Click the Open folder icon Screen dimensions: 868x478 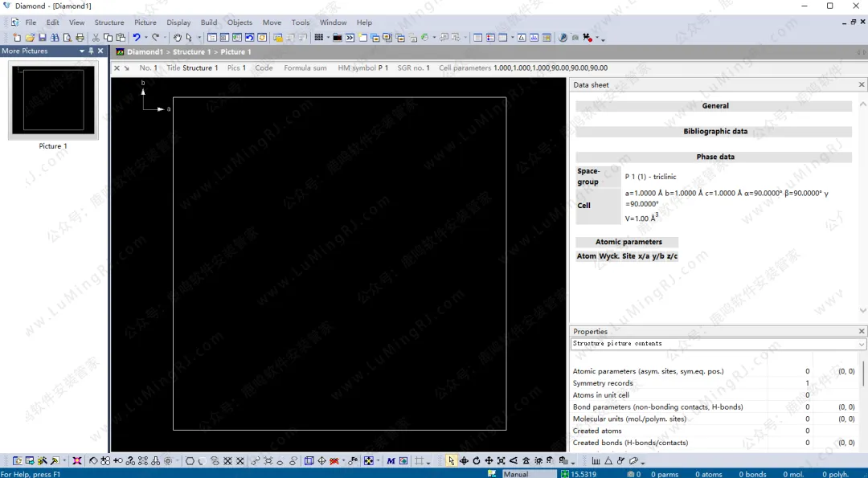(30, 38)
